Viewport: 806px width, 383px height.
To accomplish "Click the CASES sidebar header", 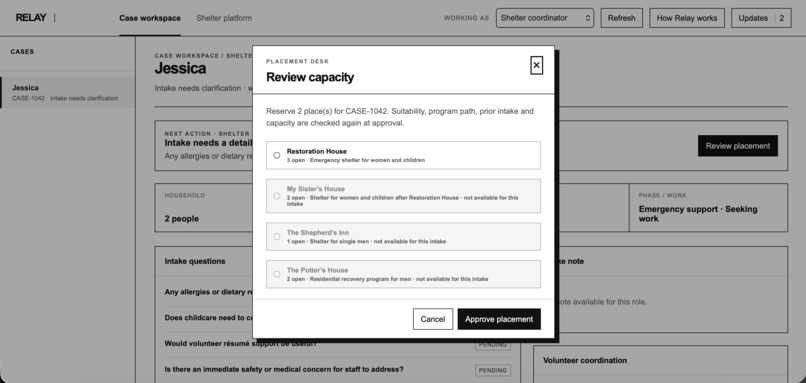I will click(x=22, y=51).
